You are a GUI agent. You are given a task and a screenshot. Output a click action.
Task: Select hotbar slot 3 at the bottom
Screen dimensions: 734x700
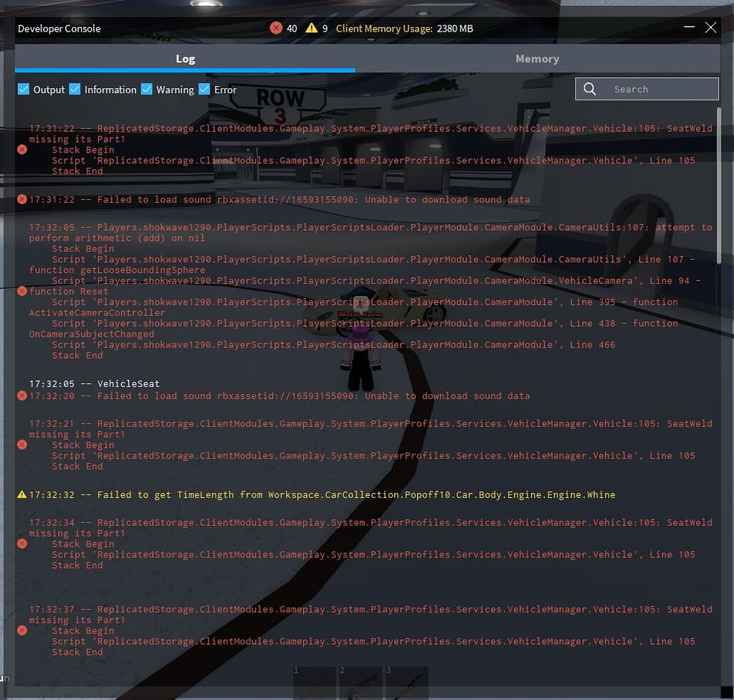click(406, 683)
